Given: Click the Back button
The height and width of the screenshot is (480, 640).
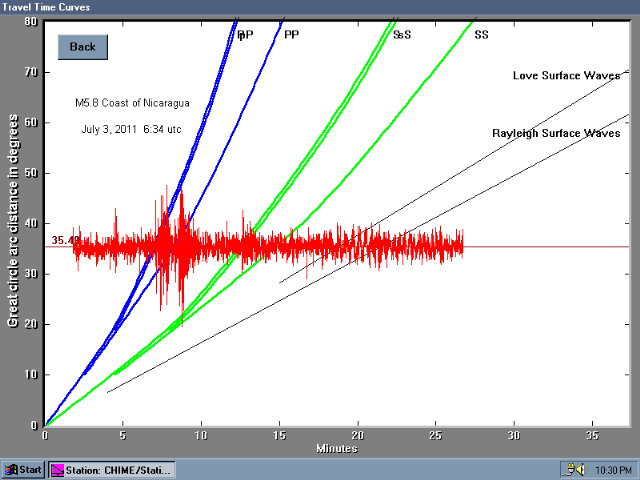Looking at the screenshot, I should point(82,47).
